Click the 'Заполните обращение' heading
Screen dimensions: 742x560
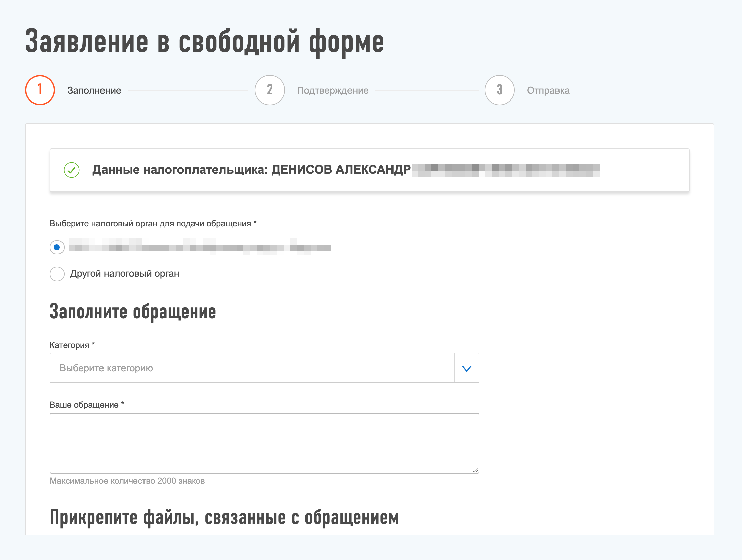coord(133,312)
